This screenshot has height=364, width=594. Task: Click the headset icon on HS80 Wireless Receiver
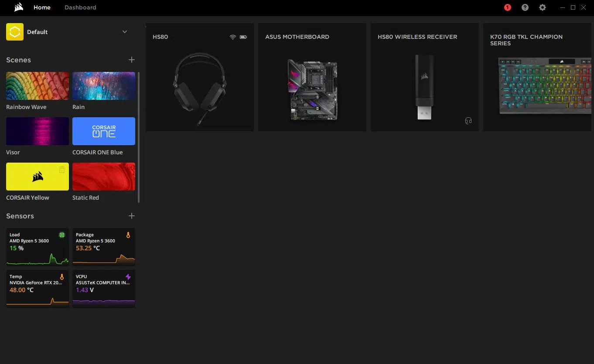[x=468, y=121]
